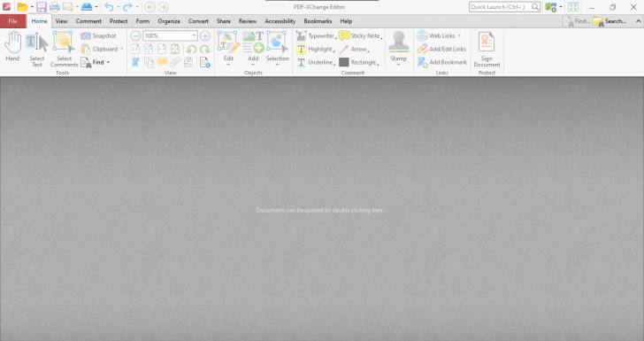Click the Clipboard icon
Screen dimensions: 644x341
pyautogui.click(x=86, y=49)
